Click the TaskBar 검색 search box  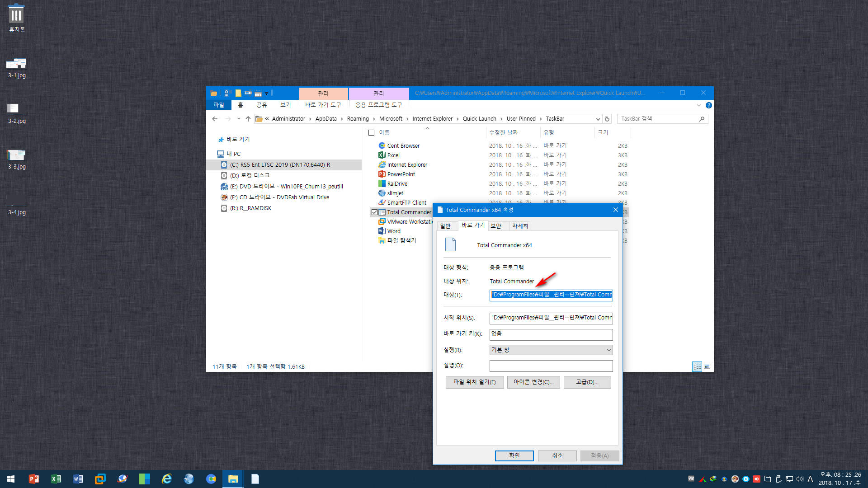(x=662, y=119)
